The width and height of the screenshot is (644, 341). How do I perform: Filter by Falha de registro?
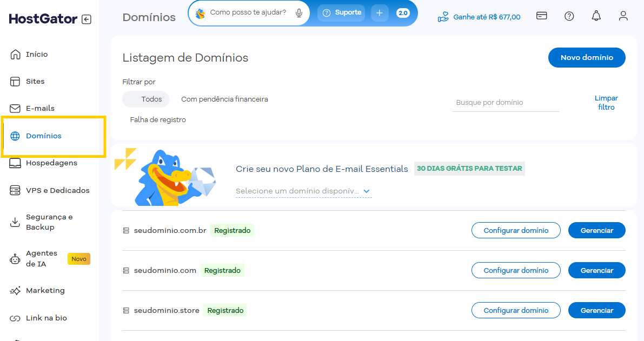coord(158,119)
